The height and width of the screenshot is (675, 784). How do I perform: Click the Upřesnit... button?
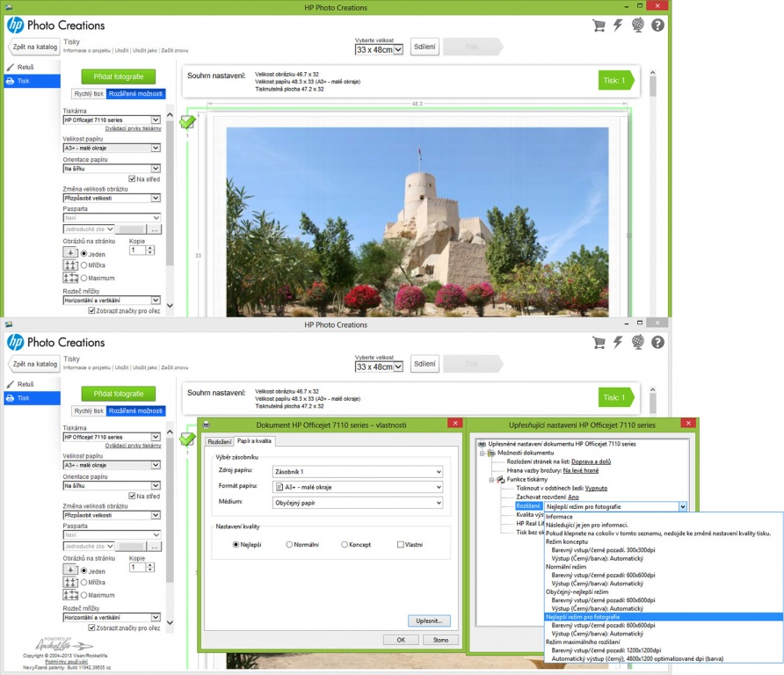pyautogui.click(x=429, y=621)
